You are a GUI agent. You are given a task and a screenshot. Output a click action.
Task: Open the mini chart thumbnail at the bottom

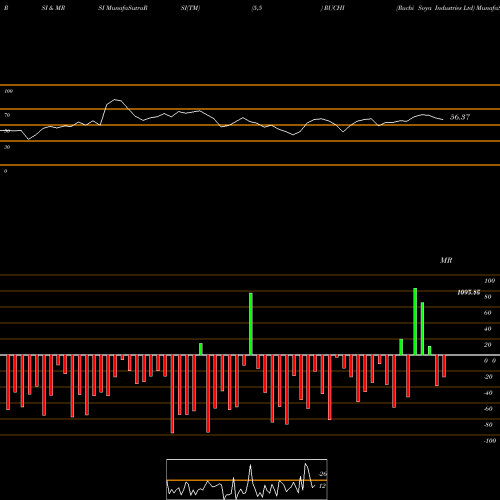pyautogui.click(x=247, y=479)
